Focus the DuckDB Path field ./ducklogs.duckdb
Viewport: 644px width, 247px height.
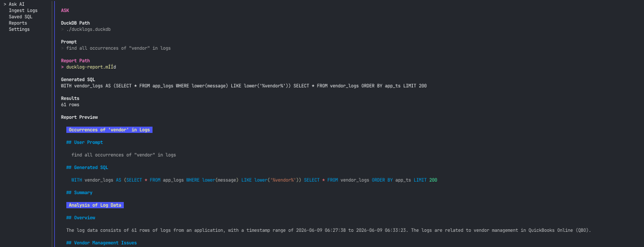[88, 29]
